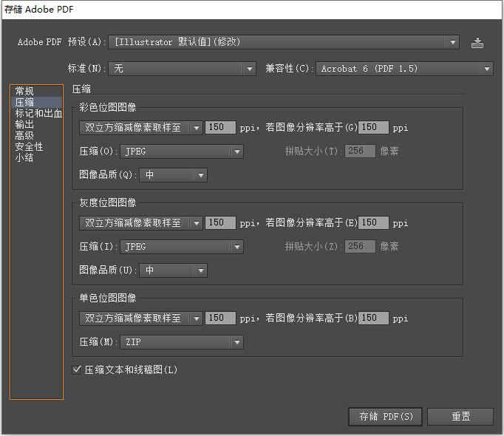The image size is (504, 436).
Task: Toggle 压缩文本和线稿图 checkbox
Action: 77,369
